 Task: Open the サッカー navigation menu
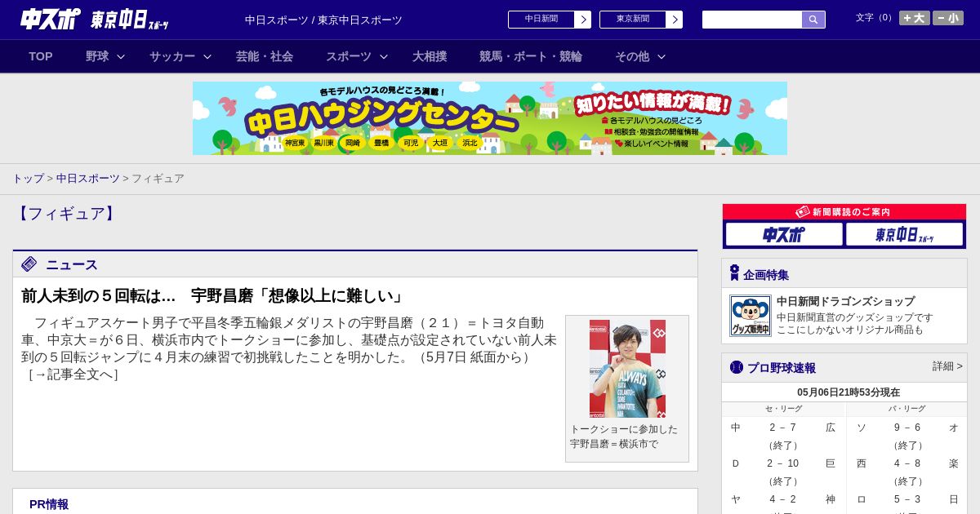coord(172,56)
